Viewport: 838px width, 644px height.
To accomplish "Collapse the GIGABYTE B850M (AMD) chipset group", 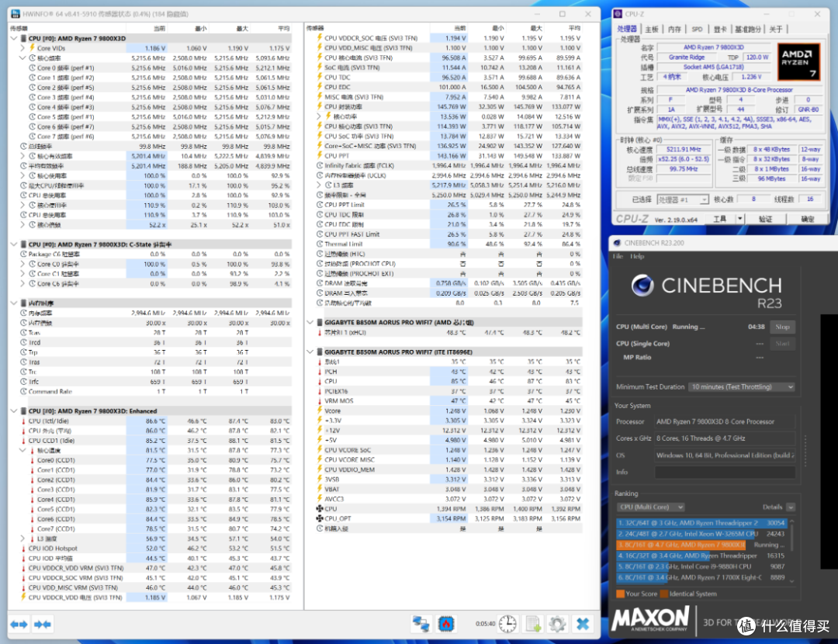I will point(310,322).
